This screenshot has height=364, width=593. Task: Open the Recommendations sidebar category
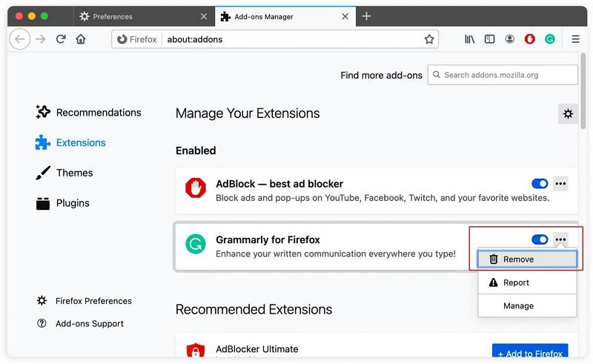click(88, 113)
